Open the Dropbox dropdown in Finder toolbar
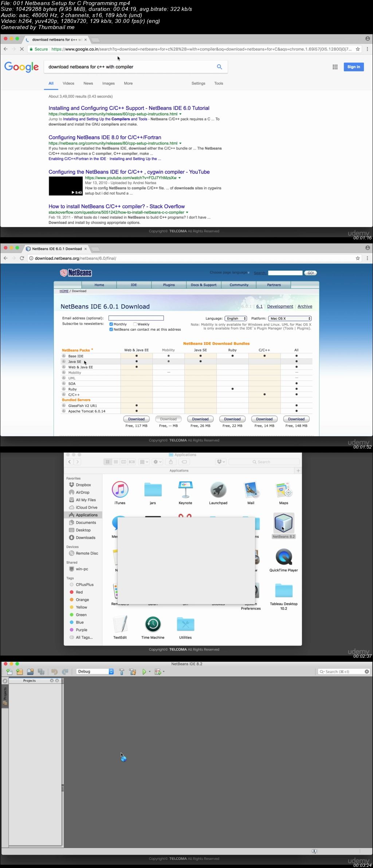This screenshot has width=373, height=868. pos(221,462)
